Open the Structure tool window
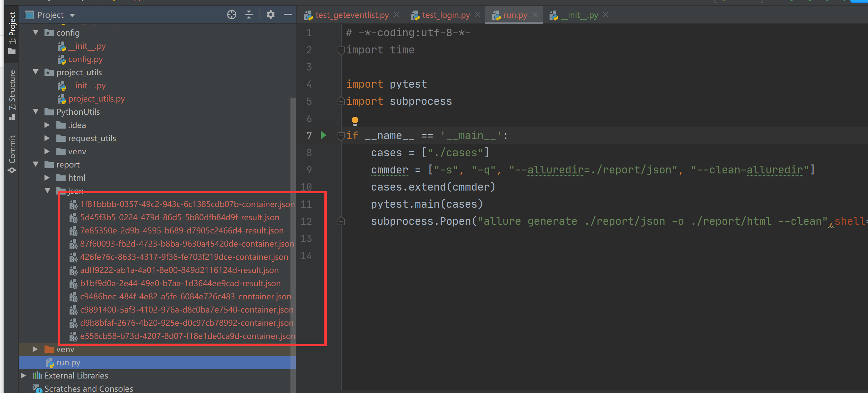The width and height of the screenshot is (868, 393). coord(12,94)
